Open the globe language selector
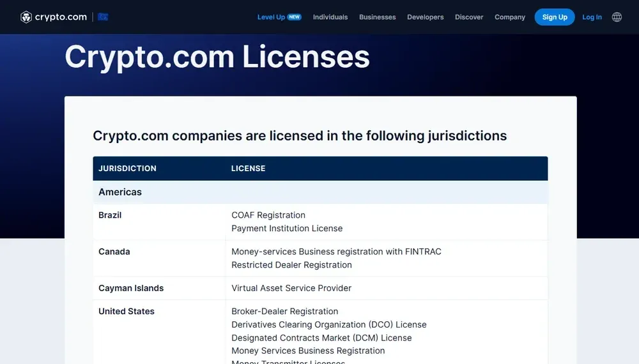The width and height of the screenshot is (639, 364). pos(617,17)
